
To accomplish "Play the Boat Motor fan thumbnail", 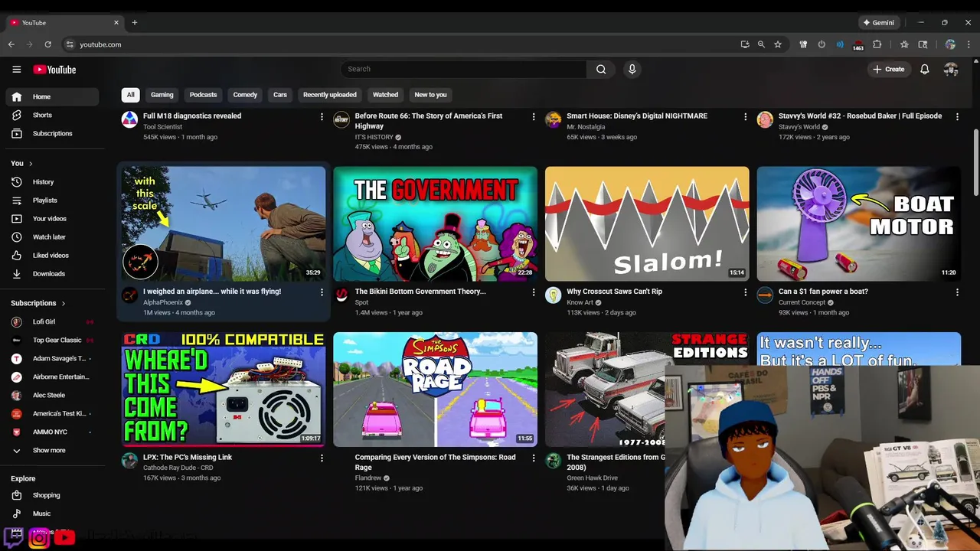I will tap(858, 224).
